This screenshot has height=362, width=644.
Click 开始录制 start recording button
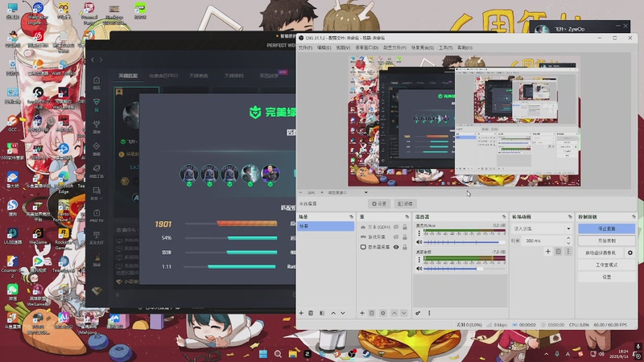tap(606, 241)
